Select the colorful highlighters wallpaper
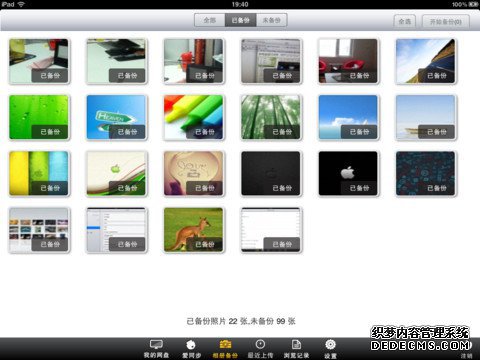Image resolution: width=480 pixels, height=360 pixels. click(x=194, y=117)
